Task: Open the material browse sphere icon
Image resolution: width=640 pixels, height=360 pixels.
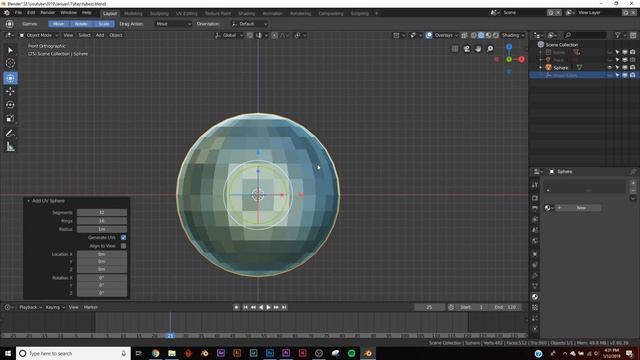Action: tap(548, 208)
